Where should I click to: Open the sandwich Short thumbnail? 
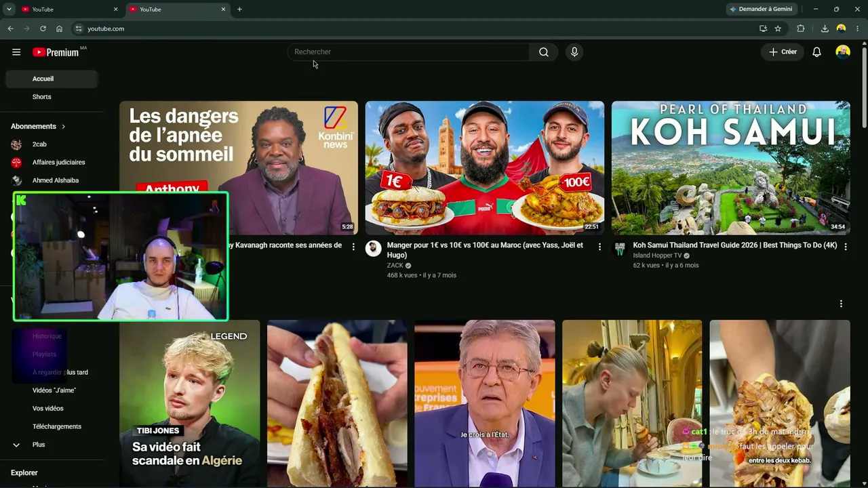337,403
